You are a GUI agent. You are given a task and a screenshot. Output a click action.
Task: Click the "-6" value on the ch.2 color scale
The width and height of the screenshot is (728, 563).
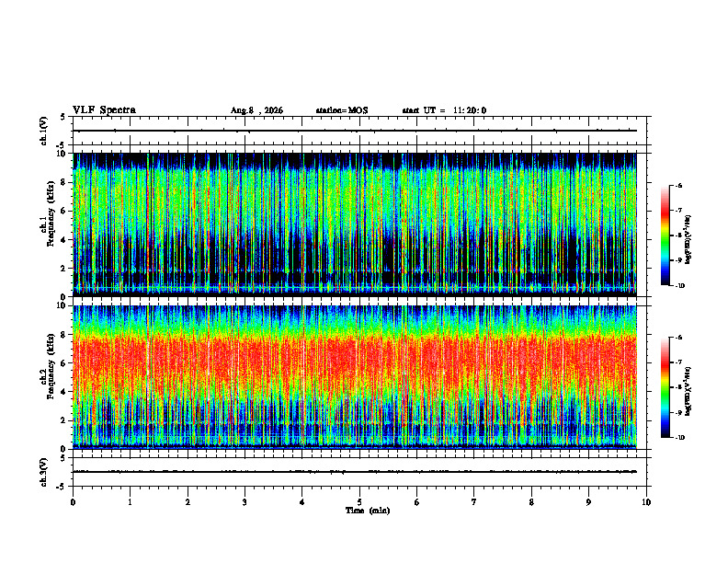point(678,338)
